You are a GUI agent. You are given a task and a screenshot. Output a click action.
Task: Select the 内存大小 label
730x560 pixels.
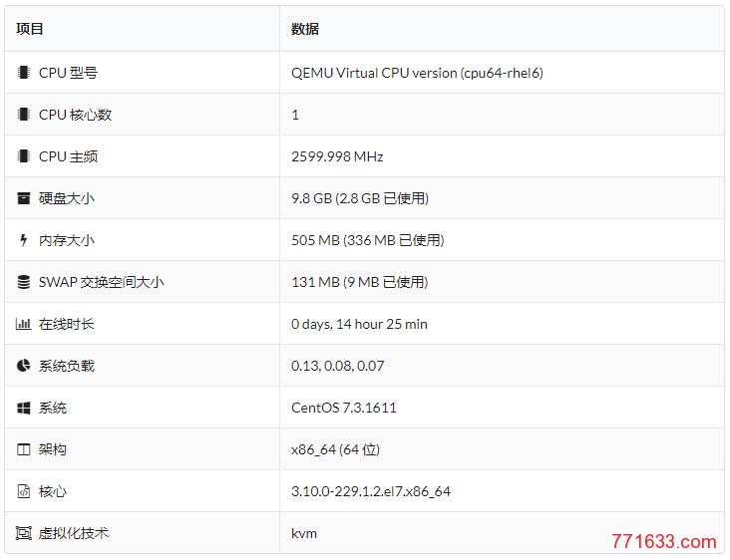67,240
